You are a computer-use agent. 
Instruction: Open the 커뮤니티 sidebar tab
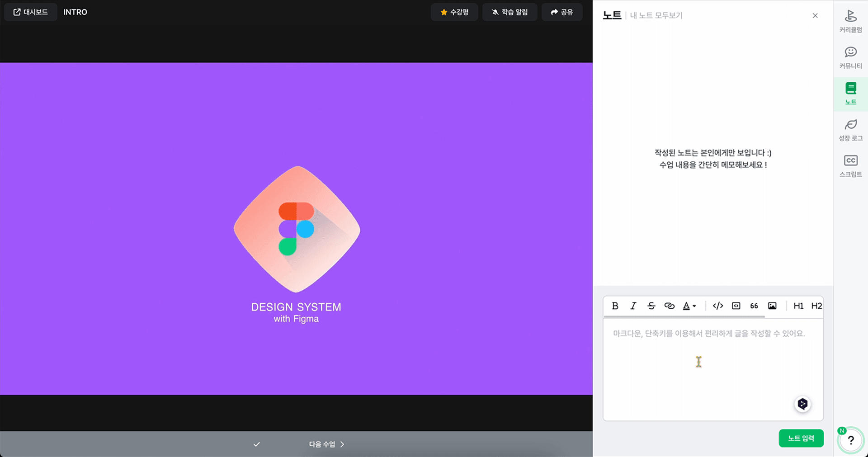tap(850, 57)
